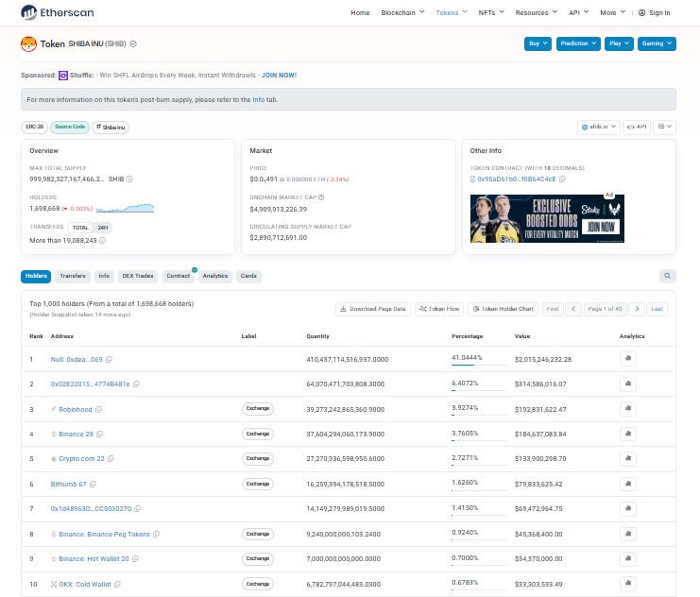Viewport: 700px width, 597px height.
Task: Click the transfers count info icon
Action: coord(103,240)
